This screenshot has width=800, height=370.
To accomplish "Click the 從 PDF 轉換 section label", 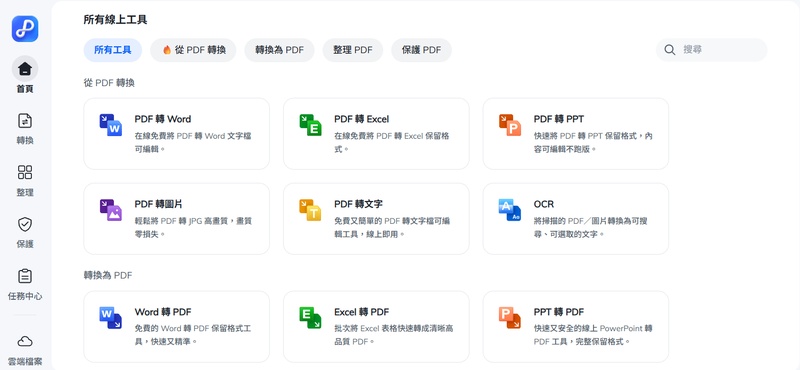I will [109, 83].
